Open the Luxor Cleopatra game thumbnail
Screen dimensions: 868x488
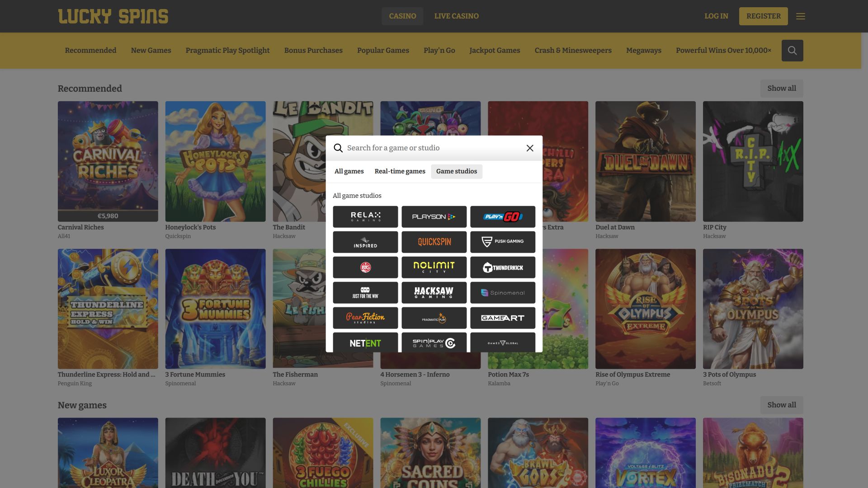[x=108, y=453]
